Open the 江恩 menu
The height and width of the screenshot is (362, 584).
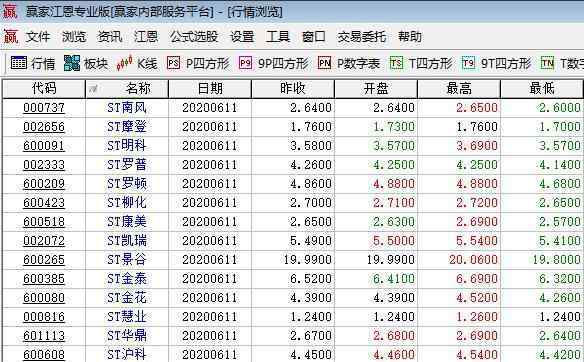[x=146, y=36]
